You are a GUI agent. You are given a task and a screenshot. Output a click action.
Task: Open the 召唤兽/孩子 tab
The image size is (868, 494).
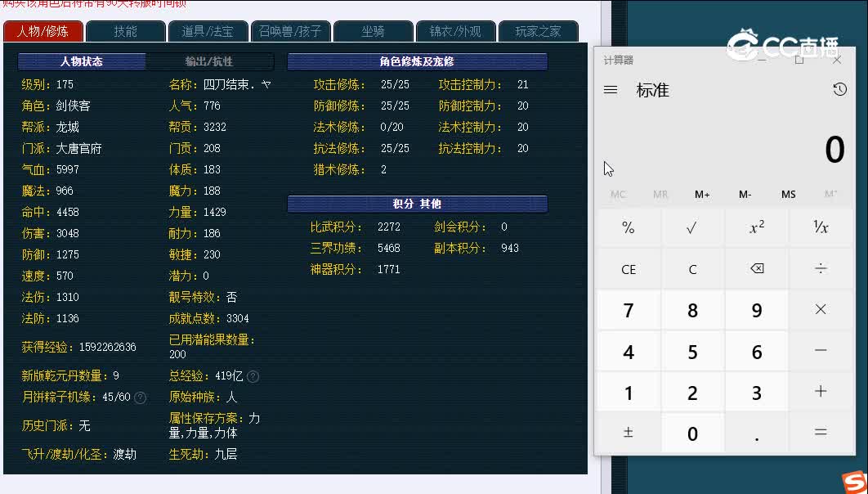pos(290,31)
